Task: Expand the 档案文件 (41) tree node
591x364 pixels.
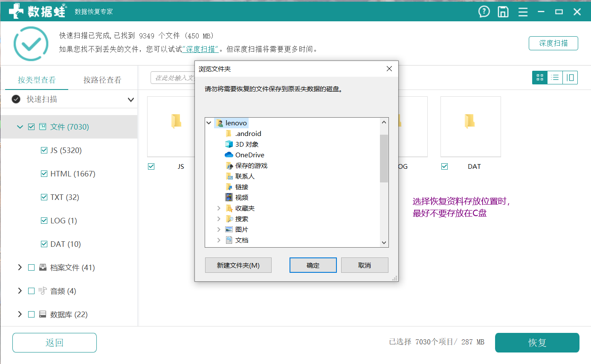Action: 20,268
